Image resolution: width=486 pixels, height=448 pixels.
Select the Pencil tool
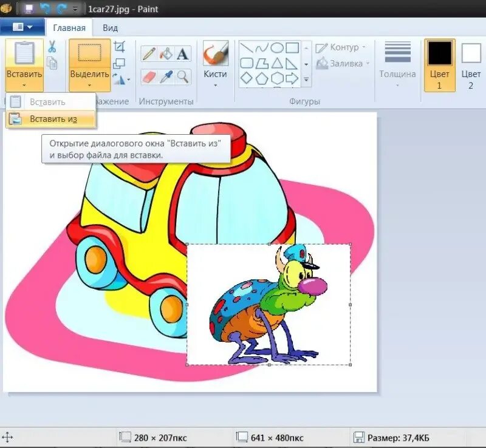coord(149,53)
